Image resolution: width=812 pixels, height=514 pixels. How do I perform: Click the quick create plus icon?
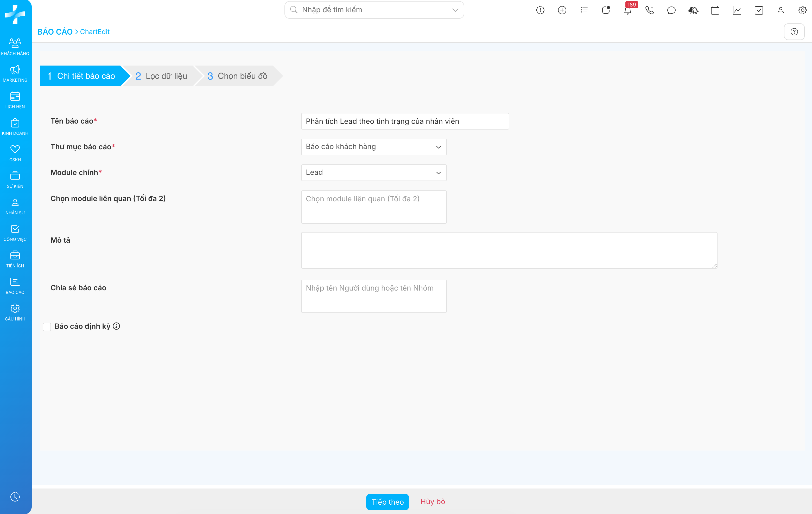click(562, 10)
